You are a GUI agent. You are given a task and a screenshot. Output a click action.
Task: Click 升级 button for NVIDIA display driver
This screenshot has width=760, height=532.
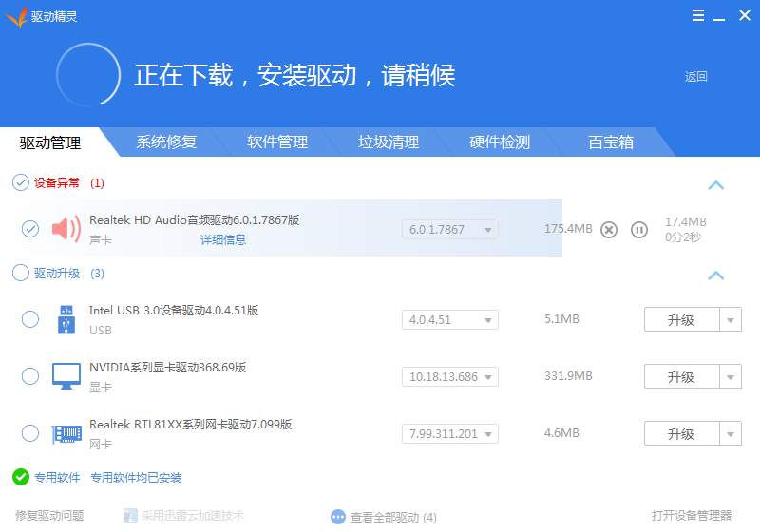[x=681, y=377]
